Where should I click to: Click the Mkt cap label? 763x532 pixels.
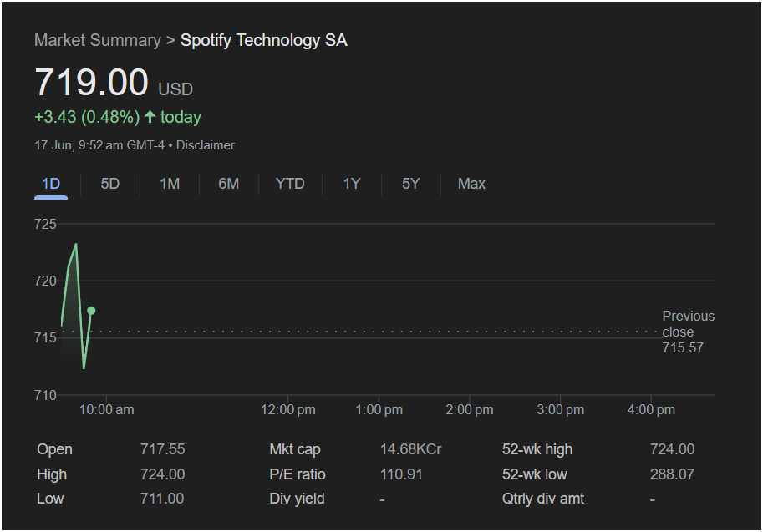[295, 449]
